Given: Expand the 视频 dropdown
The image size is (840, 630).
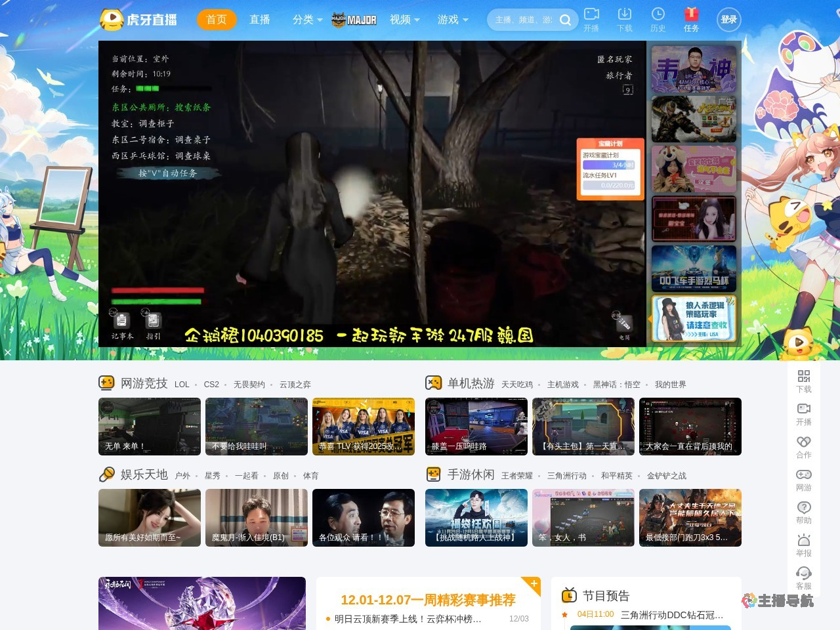Looking at the screenshot, I should coord(403,20).
